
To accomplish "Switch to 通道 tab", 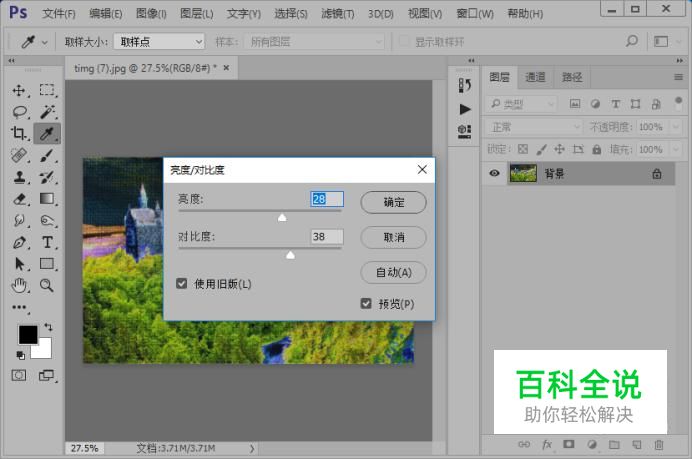I will point(535,77).
